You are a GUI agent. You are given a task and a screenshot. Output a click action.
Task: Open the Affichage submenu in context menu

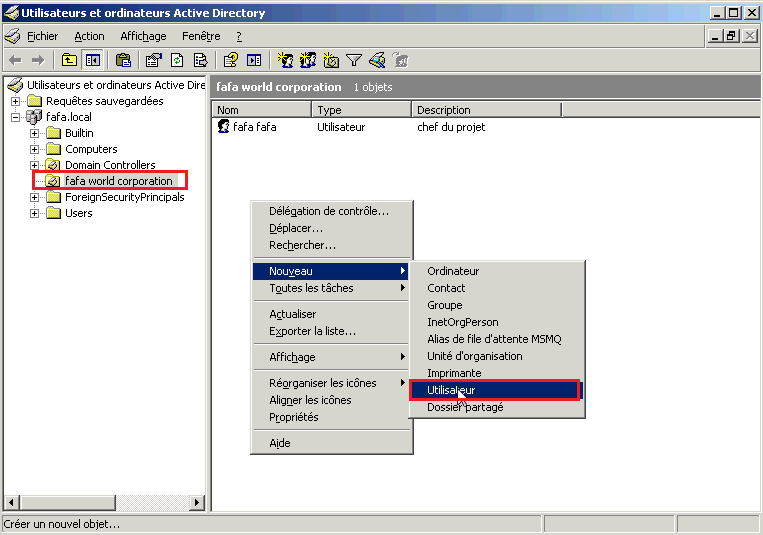click(x=330, y=357)
